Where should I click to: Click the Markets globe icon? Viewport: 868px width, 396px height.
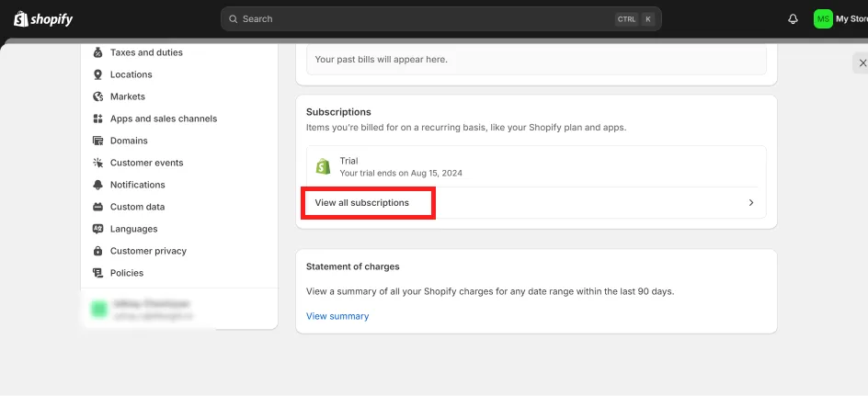[x=98, y=96]
